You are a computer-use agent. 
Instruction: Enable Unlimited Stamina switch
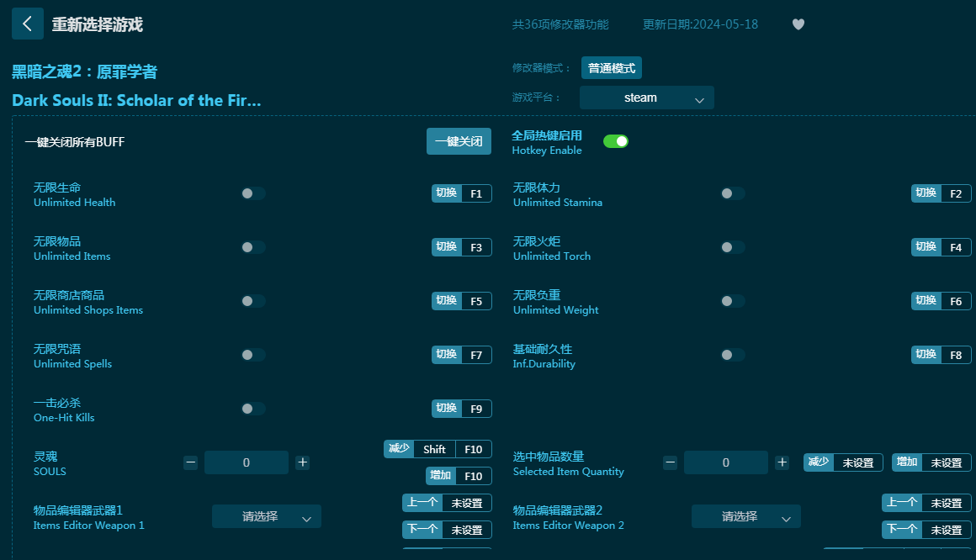point(733,193)
